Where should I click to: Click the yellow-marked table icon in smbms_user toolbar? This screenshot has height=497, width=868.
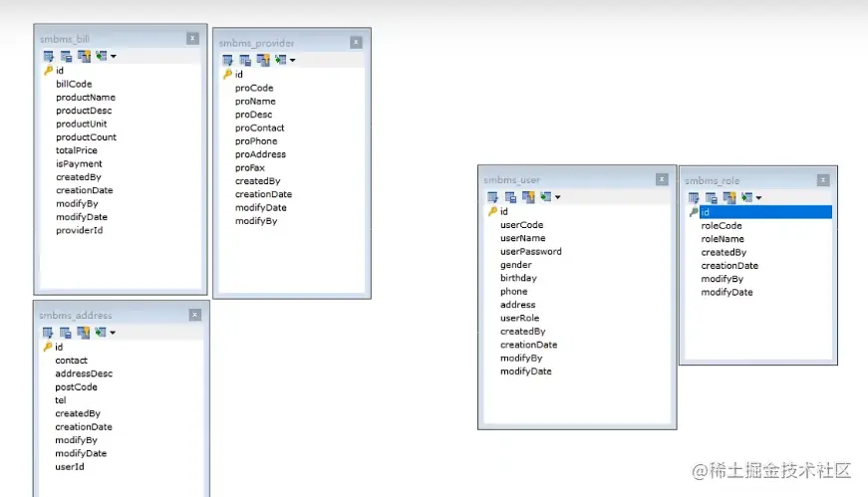click(x=528, y=196)
